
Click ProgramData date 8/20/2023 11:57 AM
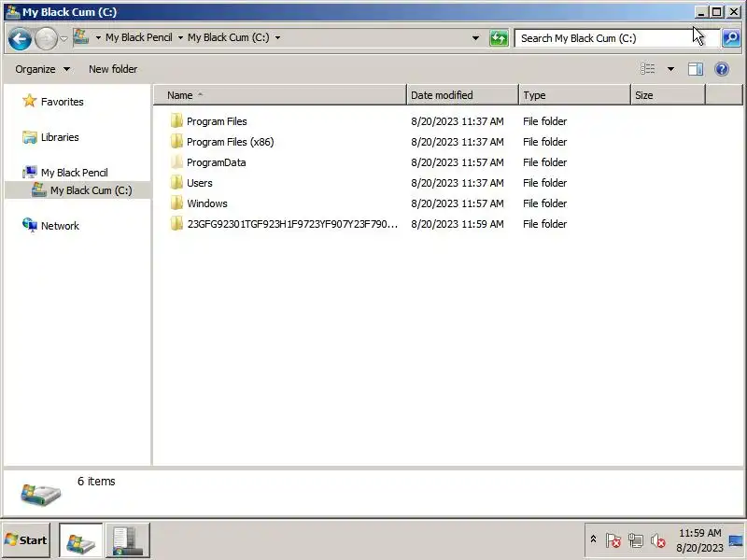point(458,162)
